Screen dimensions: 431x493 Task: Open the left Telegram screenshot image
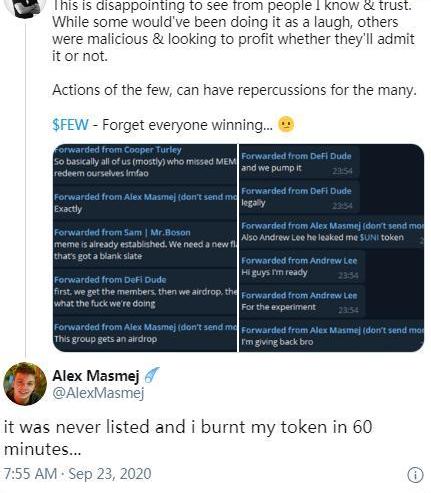[145, 248]
